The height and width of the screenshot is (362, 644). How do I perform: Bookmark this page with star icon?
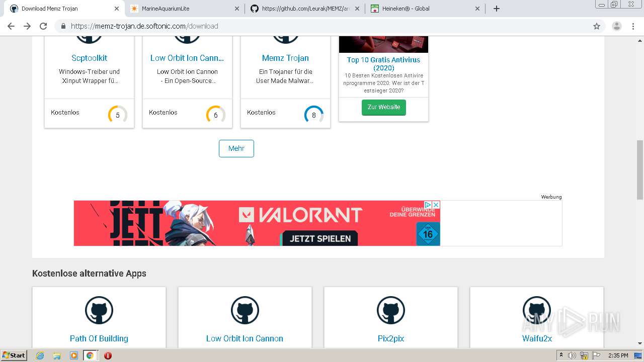pos(597,26)
